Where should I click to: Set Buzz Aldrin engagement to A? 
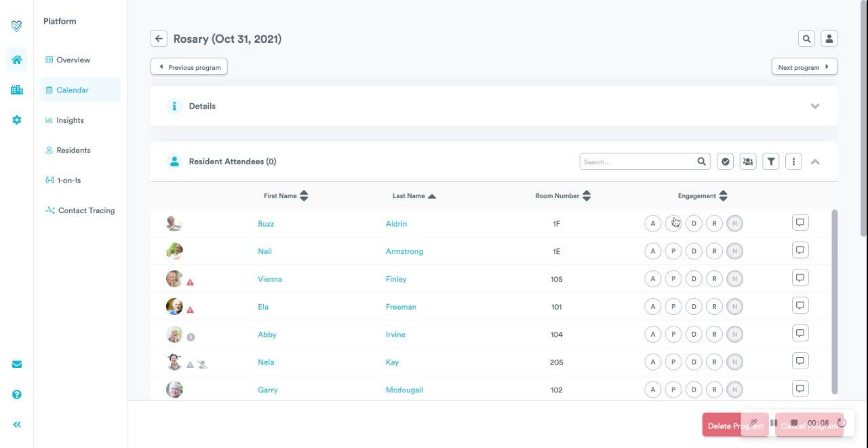click(652, 223)
